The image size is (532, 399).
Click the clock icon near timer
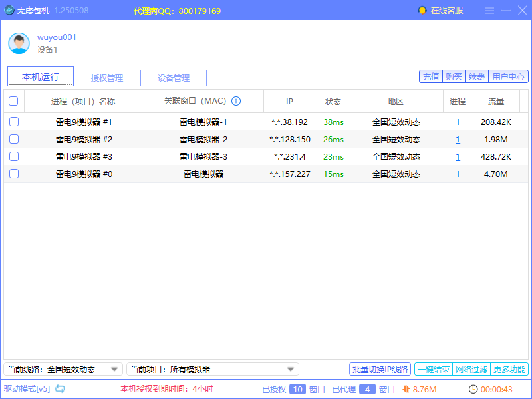point(473,389)
